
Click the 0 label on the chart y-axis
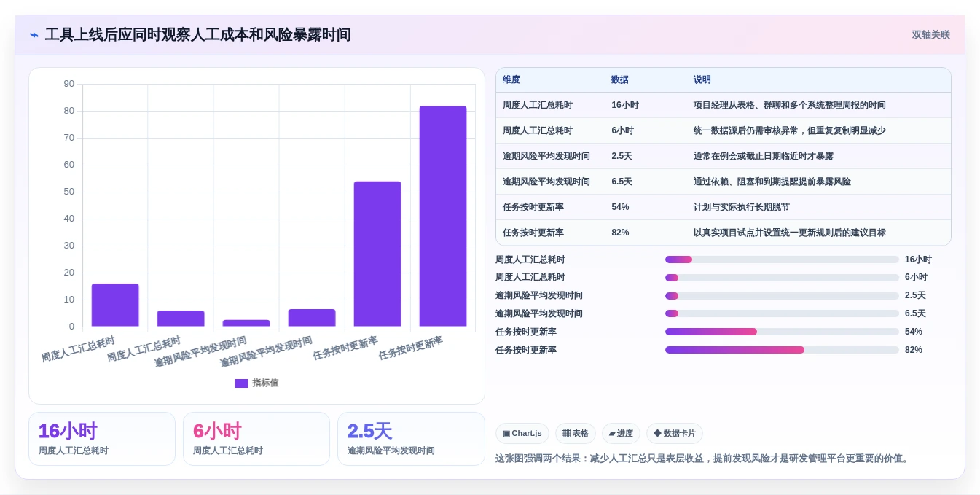(71, 327)
